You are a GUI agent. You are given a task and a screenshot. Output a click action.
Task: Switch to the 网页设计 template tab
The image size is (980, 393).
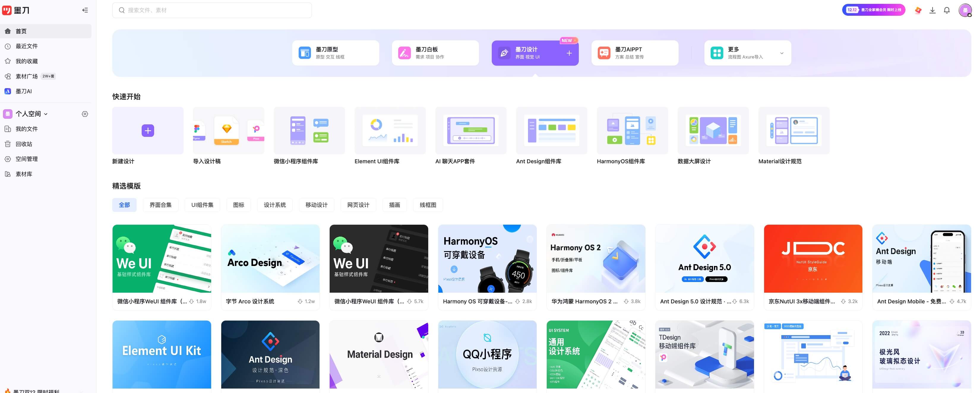click(358, 205)
